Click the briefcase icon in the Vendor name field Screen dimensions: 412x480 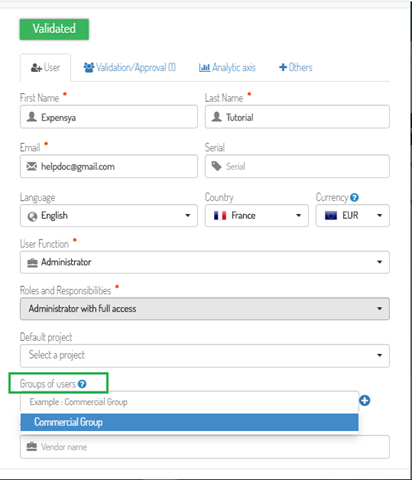pos(32,446)
